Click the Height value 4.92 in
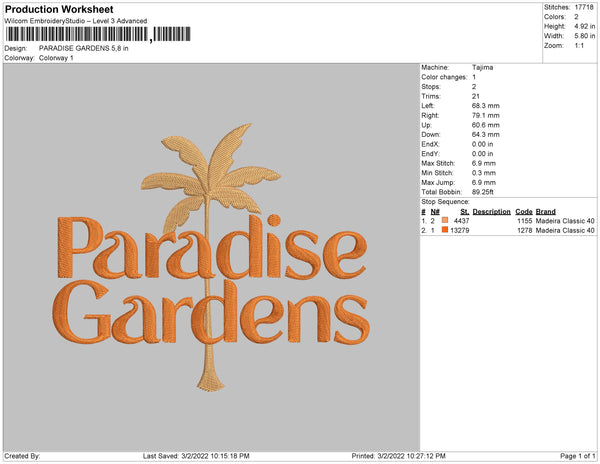Screen dimensions: 600x464 tap(585, 26)
